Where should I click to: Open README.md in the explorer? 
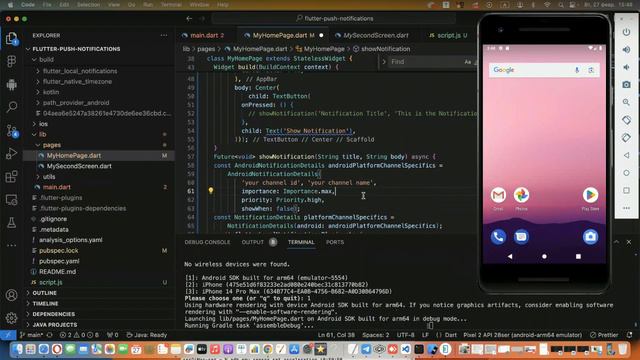pos(57,271)
